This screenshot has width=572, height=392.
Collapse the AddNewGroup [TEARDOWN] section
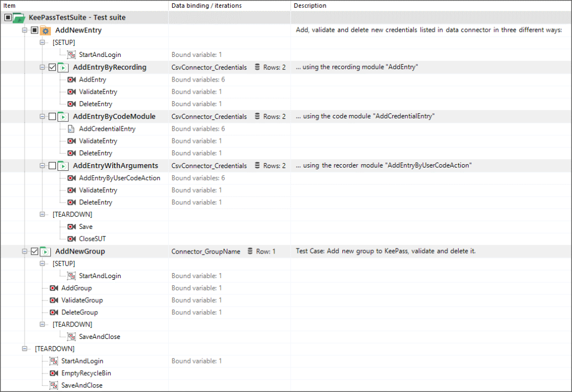[x=42, y=324]
